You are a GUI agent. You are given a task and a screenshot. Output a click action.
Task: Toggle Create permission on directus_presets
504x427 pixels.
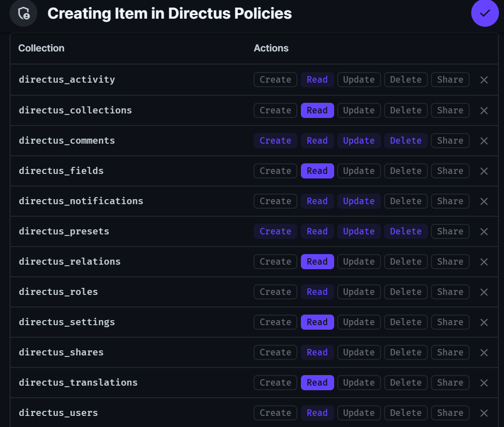point(275,231)
